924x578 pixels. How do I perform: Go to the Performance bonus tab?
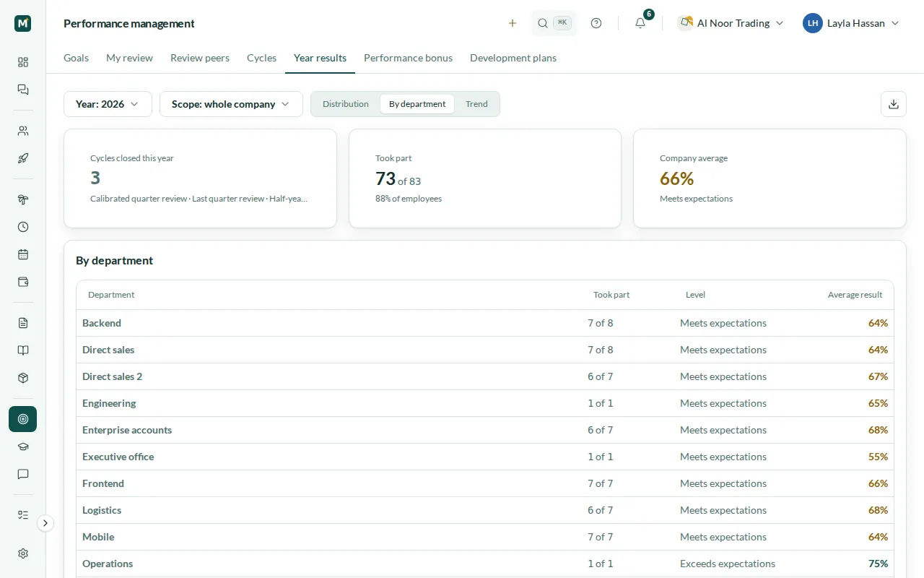[x=408, y=58]
